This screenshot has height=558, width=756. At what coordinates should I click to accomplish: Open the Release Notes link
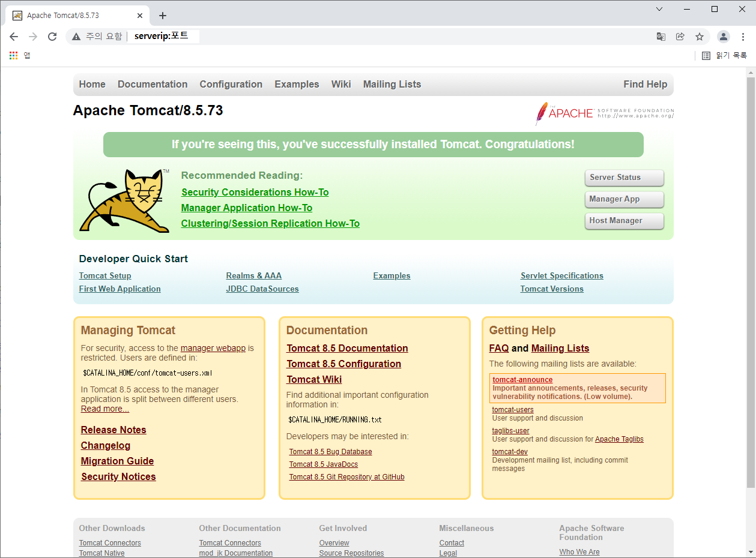pos(113,430)
